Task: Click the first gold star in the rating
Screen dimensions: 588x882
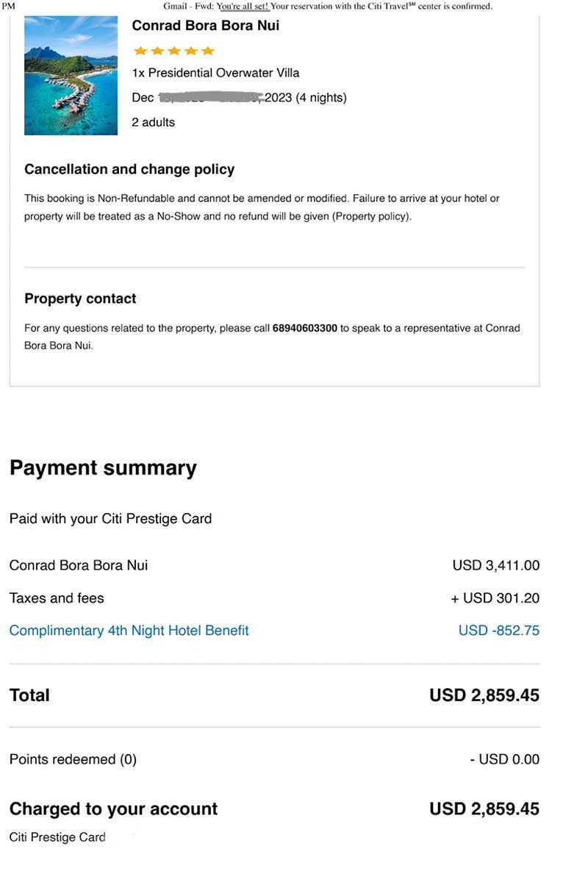Action: 140,51
